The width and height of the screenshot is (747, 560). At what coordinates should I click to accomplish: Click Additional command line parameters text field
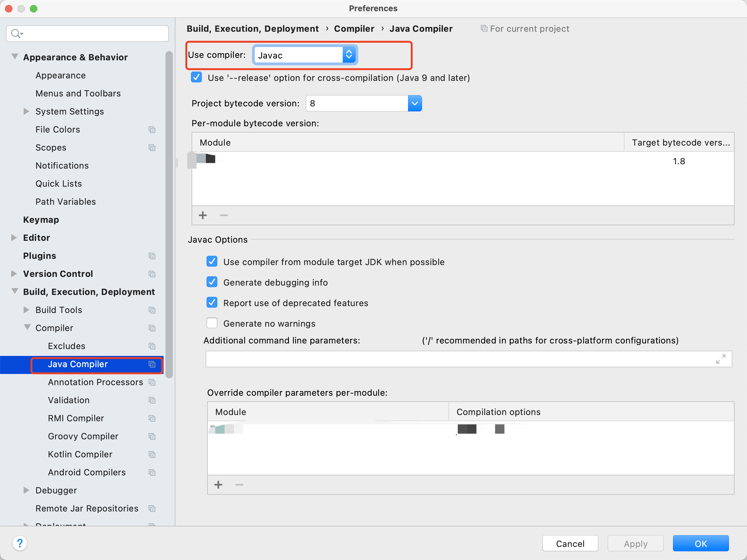[x=469, y=359]
